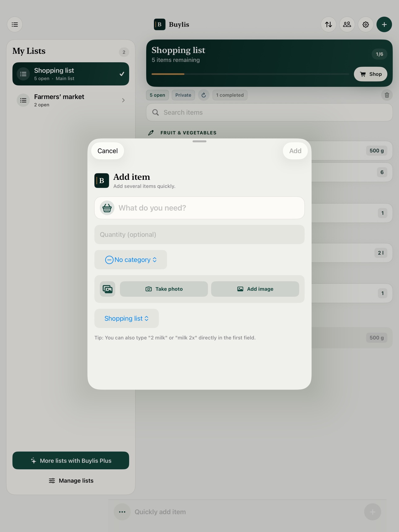
Task: Select the Shopping list checkmark in sidebar
Action: 122,74
